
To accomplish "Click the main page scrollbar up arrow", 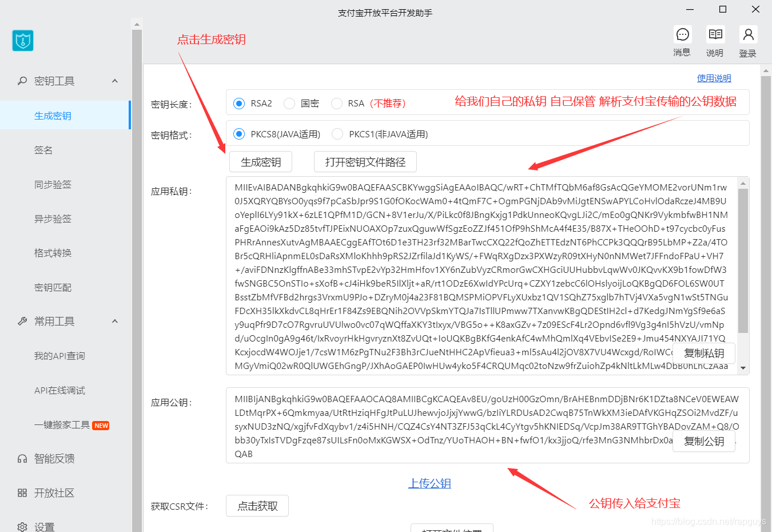I will click(766, 72).
